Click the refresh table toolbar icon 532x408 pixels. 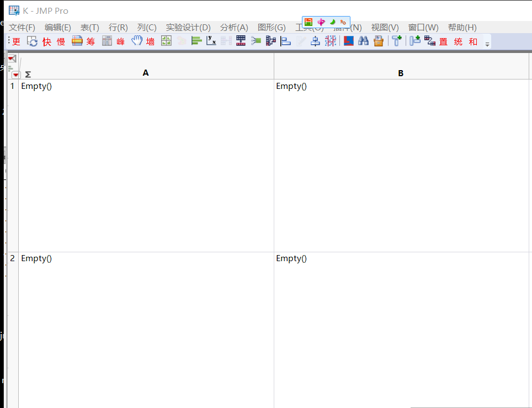click(x=32, y=41)
